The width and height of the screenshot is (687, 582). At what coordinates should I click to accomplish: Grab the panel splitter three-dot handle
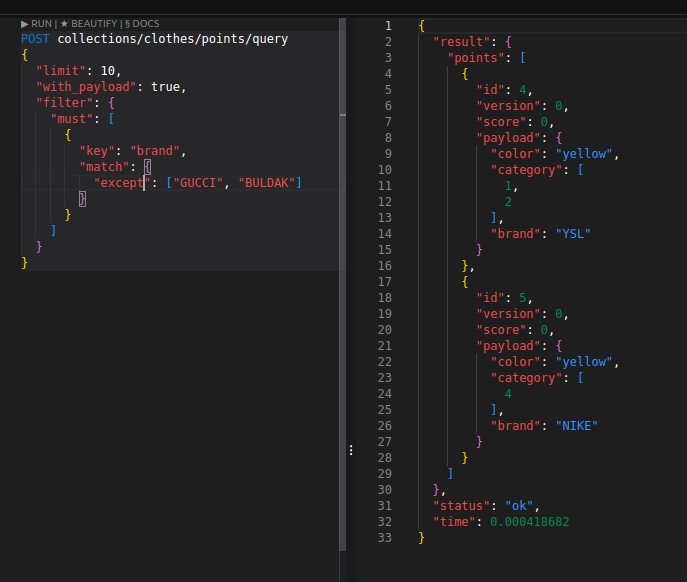(x=350, y=451)
